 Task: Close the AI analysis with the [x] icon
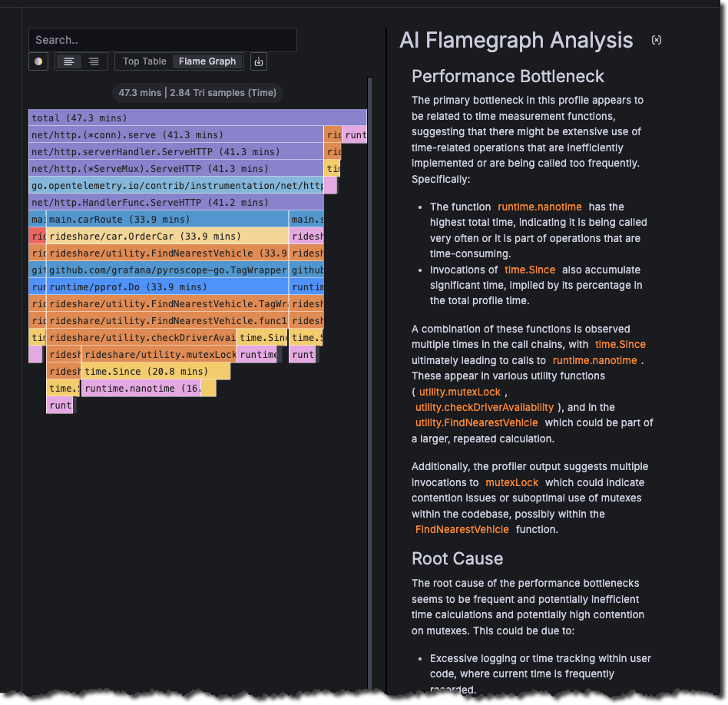(x=657, y=40)
